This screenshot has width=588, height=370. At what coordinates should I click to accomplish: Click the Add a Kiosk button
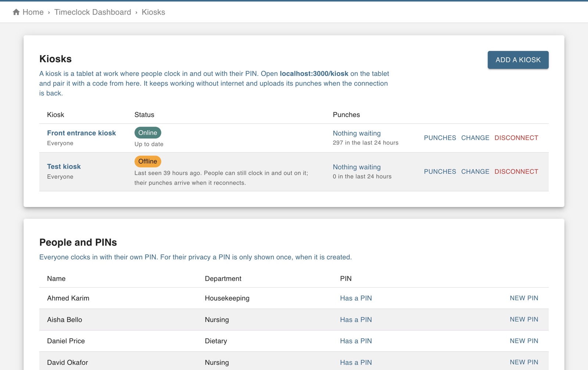(x=518, y=60)
